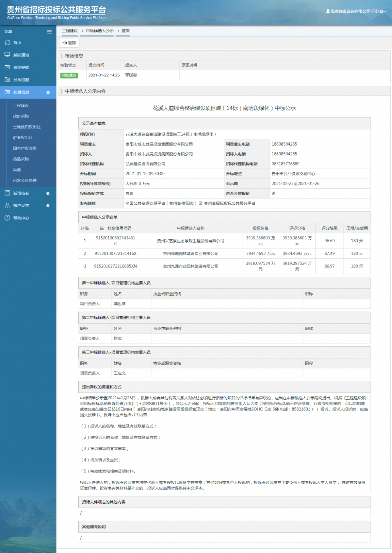This screenshot has width=392, height=553.
Task: Click 招标代理机构电话 085185776889
Action: point(286,164)
